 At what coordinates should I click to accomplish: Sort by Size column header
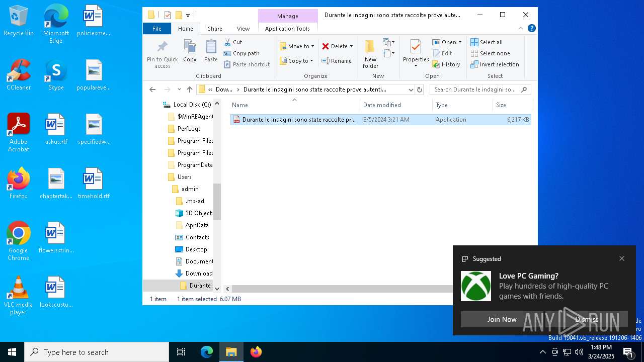click(512, 105)
